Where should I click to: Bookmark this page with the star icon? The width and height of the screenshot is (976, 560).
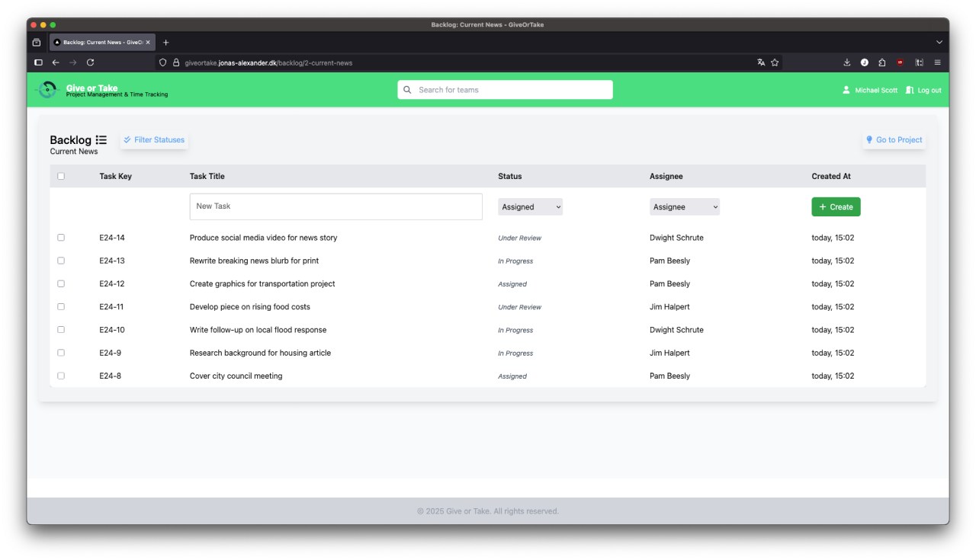coord(775,62)
